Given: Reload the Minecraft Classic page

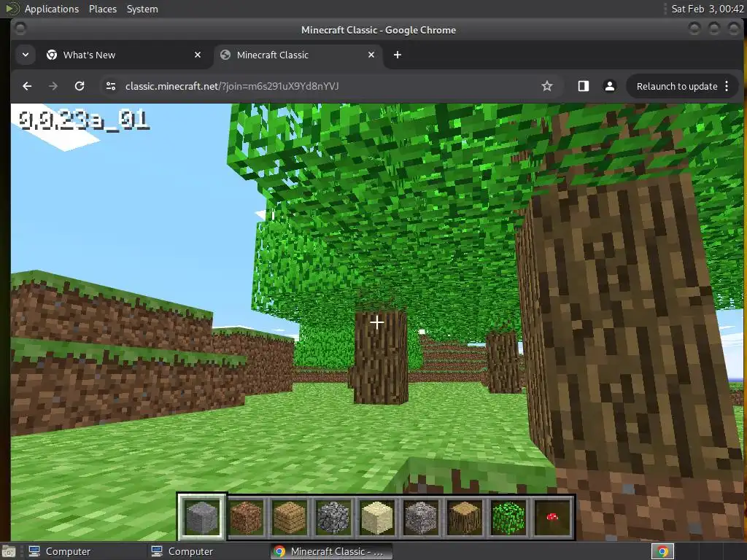Looking at the screenshot, I should [x=80, y=86].
